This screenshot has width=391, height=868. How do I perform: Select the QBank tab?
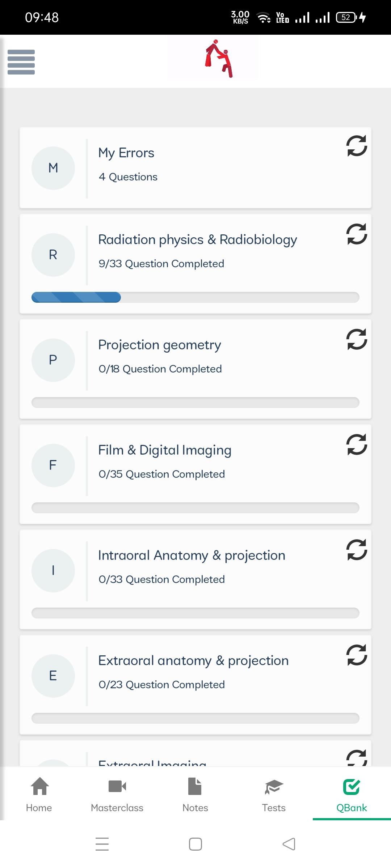352,794
